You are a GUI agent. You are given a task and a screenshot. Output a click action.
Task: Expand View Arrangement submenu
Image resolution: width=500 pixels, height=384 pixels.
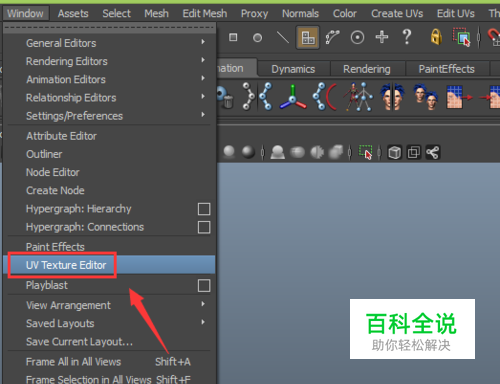coord(109,305)
